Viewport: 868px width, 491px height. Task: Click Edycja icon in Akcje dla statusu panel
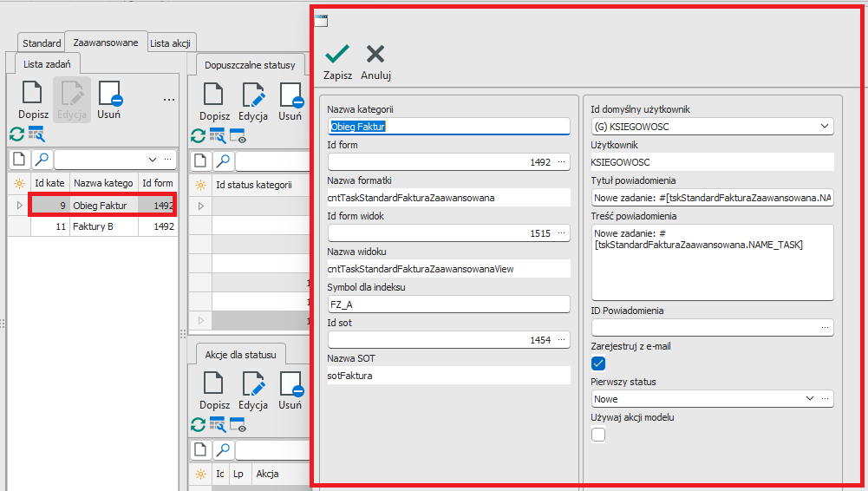[x=253, y=384]
